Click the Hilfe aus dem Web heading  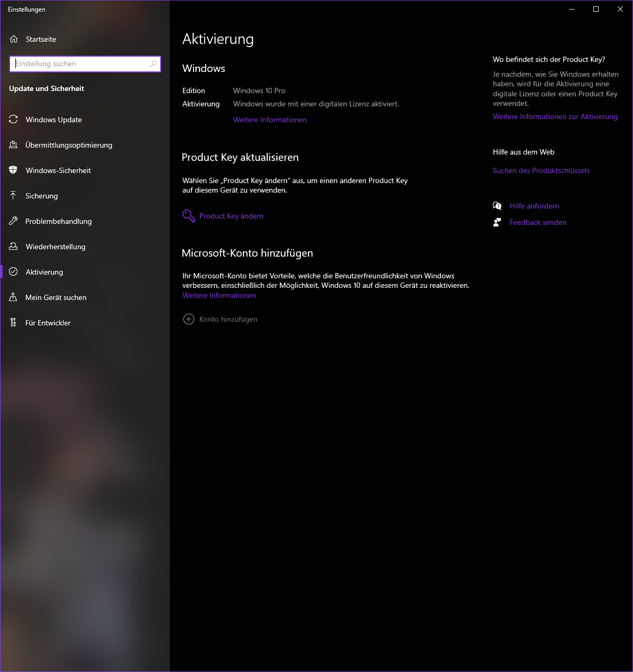pyautogui.click(x=524, y=152)
